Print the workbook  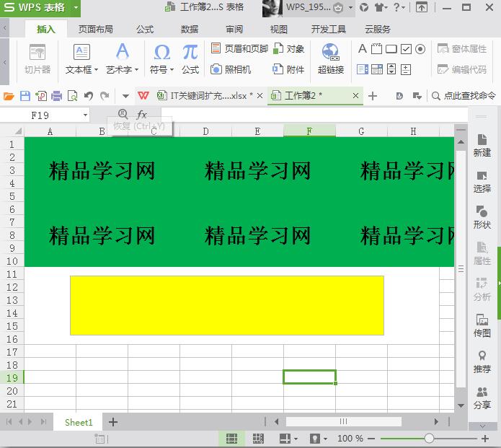[x=56, y=96]
